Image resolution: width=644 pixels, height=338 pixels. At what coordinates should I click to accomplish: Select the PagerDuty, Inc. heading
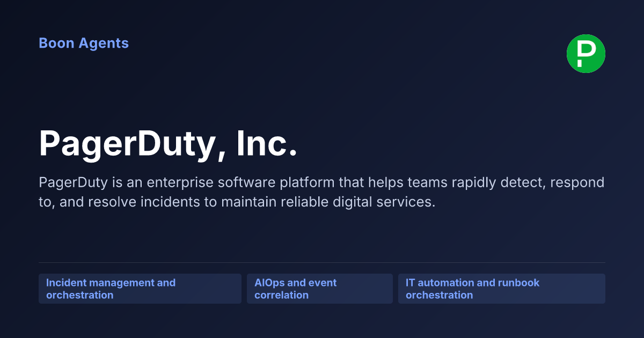pyautogui.click(x=168, y=144)
